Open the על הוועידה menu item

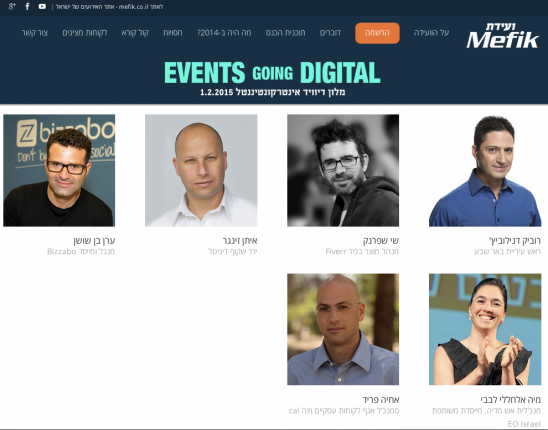(431, 33)
